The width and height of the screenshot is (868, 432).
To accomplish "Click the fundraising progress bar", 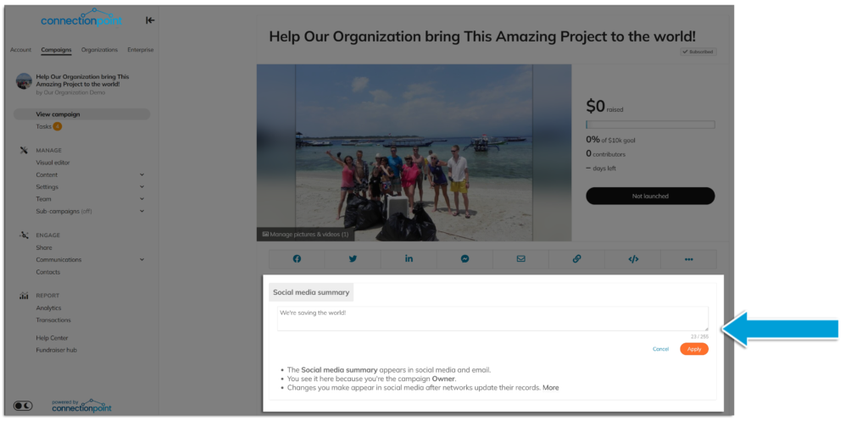I will coord(650,125).
